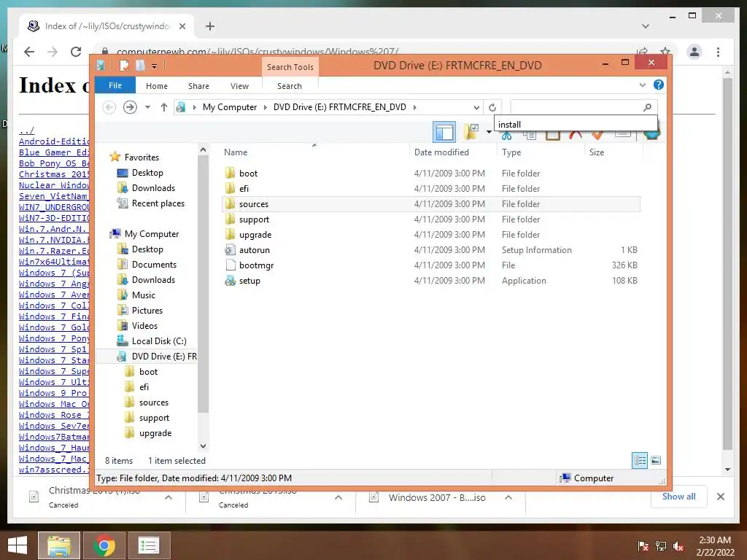The image size is (747, 560).
Task: Open Videos in the navigation pane
Action: [x=144, y=326]
